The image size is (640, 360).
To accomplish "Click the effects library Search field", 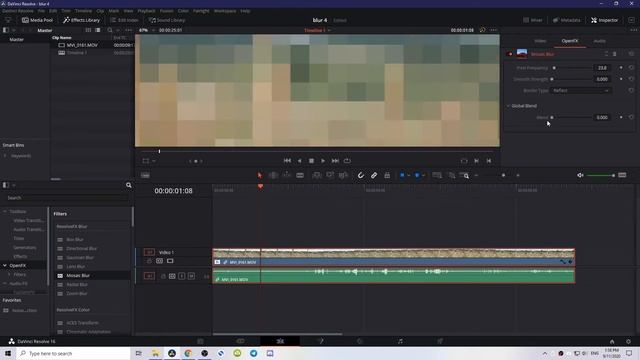I will [x=67, y=198].
